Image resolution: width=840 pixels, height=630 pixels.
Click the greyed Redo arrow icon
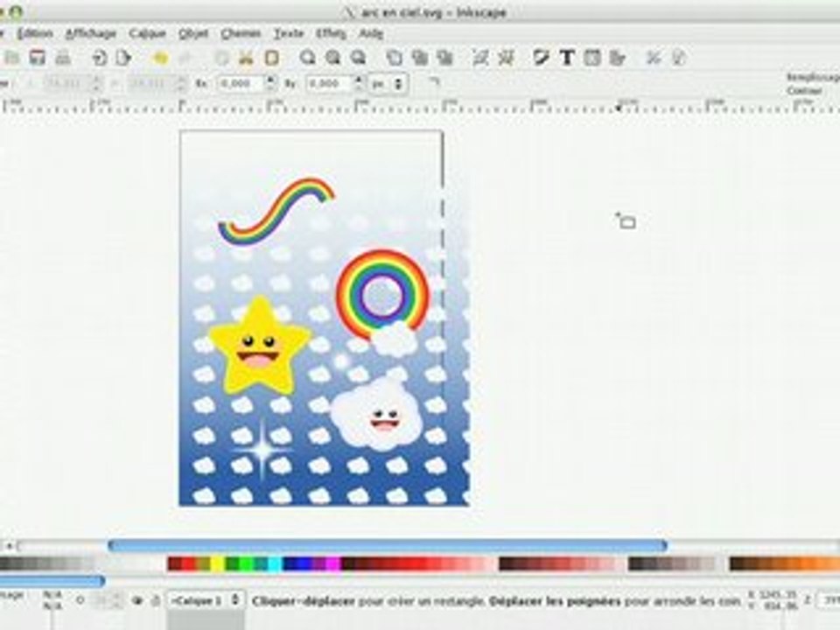(x=185, y=58)
